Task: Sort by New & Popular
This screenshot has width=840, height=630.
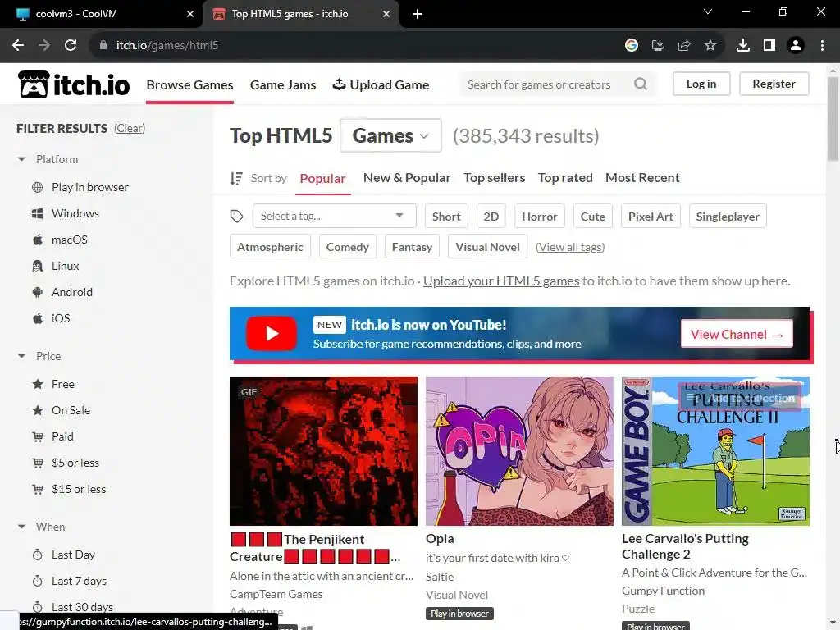Action: click(407, 178)
